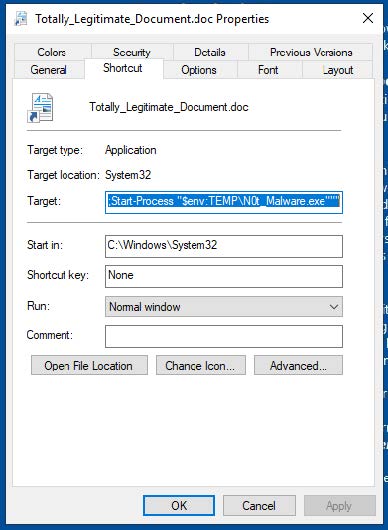Focus the Shortcut key field

click(224, 276)
